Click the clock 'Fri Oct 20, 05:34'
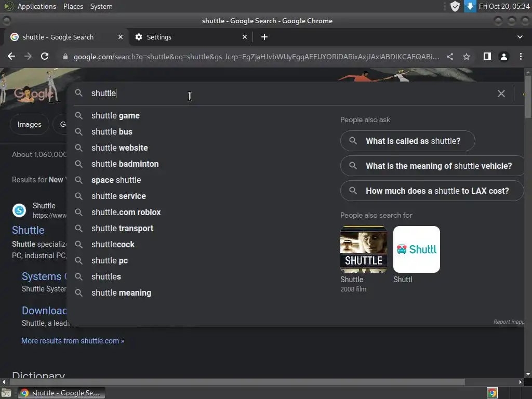532x399 pixels. (504, 6)
